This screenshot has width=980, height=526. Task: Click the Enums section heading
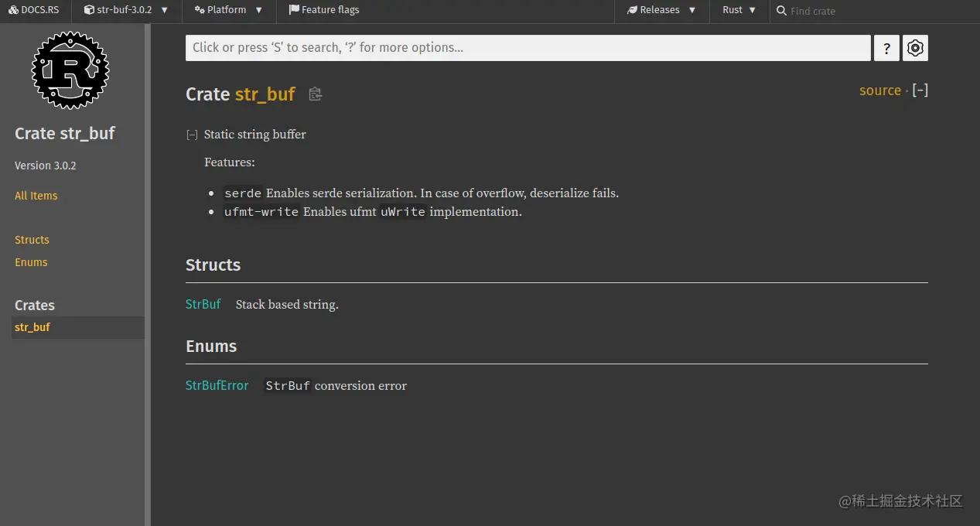211,346
